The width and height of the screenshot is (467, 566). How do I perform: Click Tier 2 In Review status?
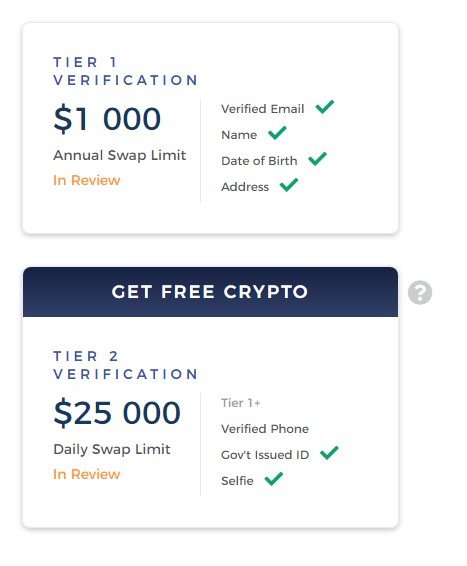click(x=87, y=474)
